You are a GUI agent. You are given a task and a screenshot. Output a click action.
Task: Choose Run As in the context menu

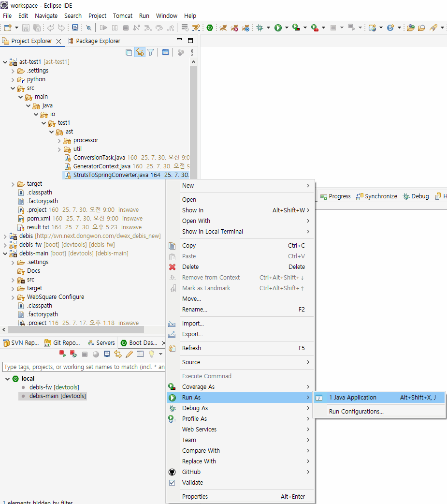click(239, 398)
